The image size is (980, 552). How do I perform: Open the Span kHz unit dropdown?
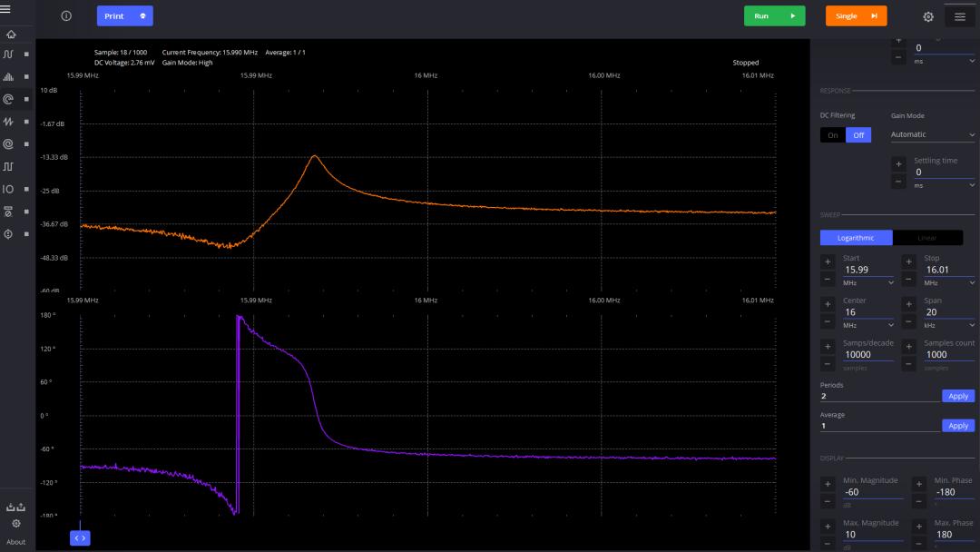click(948, 325)
